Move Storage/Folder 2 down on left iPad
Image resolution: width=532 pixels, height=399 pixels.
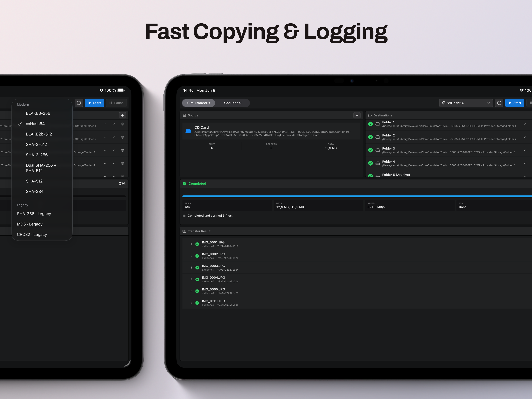pos(114,137)
